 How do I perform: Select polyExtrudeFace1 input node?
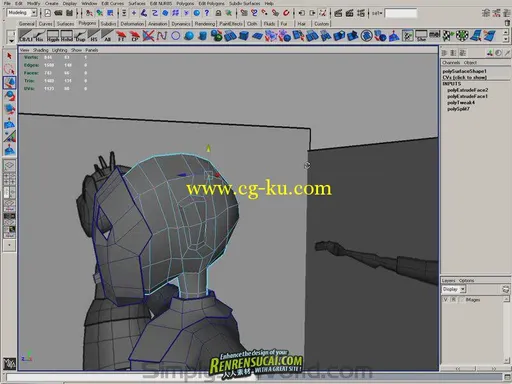coord(467,96)
